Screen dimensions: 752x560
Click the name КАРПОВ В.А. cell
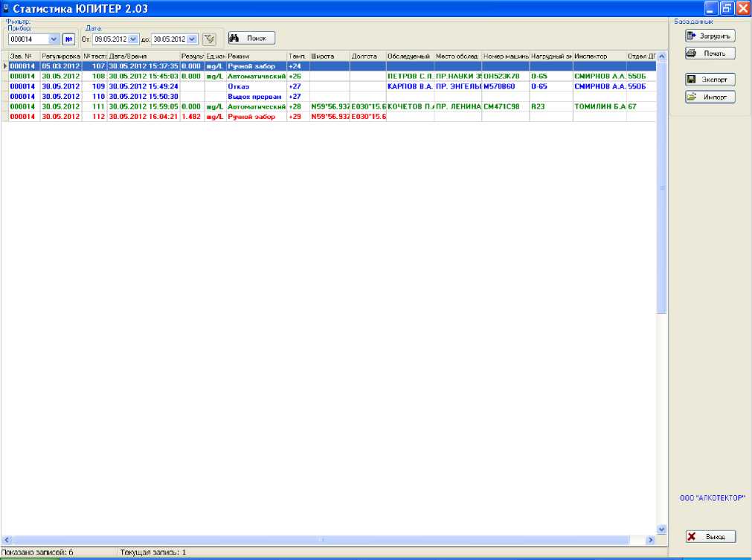[410, 86]
